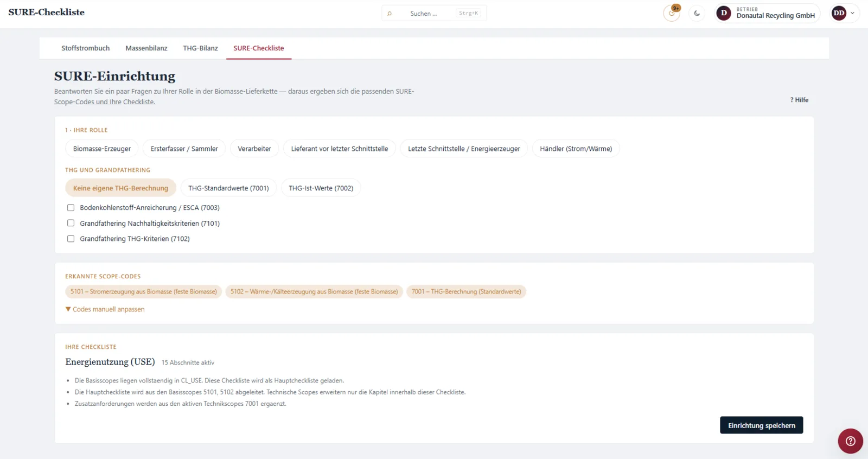Open the notifications bell icon

coord(672,13)
